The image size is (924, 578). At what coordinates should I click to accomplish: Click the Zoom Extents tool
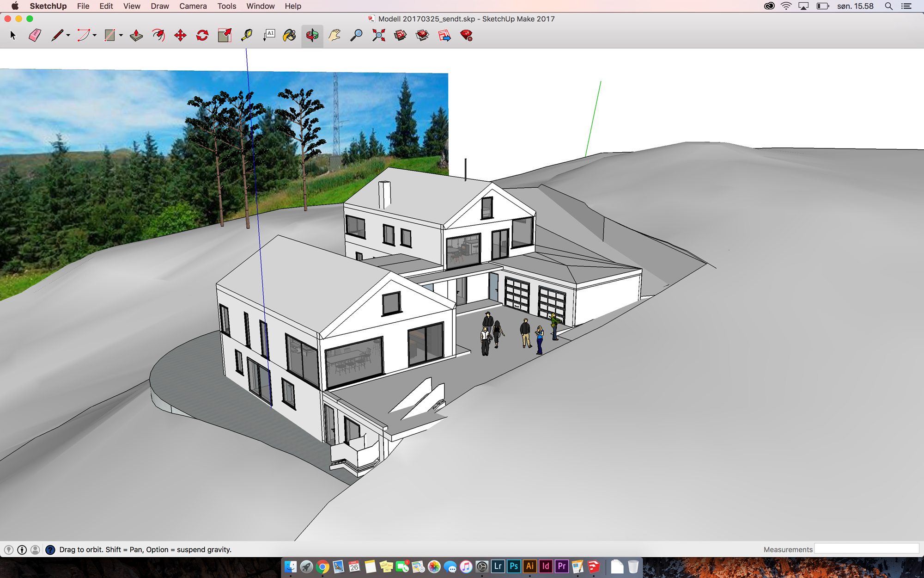click(x=378, y=35)
